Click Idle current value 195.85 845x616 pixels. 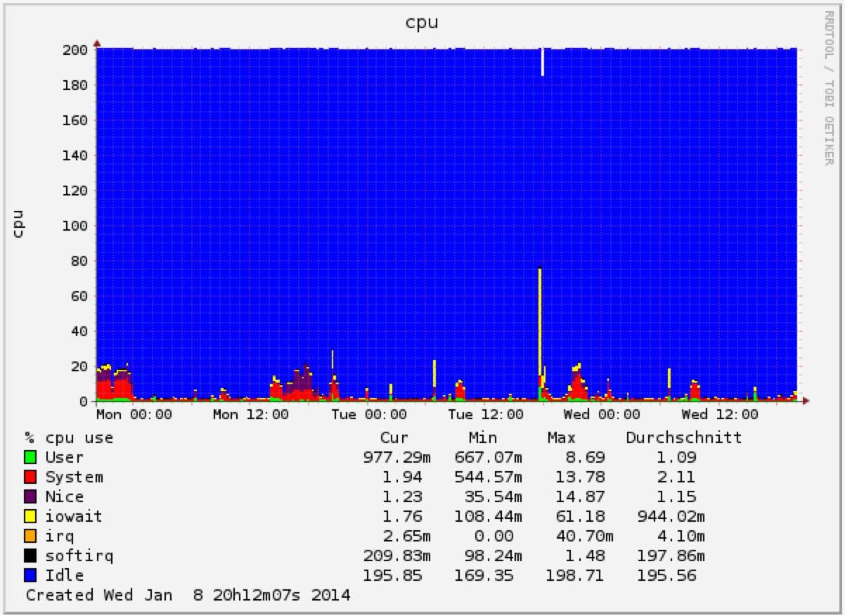click(392, 575)
